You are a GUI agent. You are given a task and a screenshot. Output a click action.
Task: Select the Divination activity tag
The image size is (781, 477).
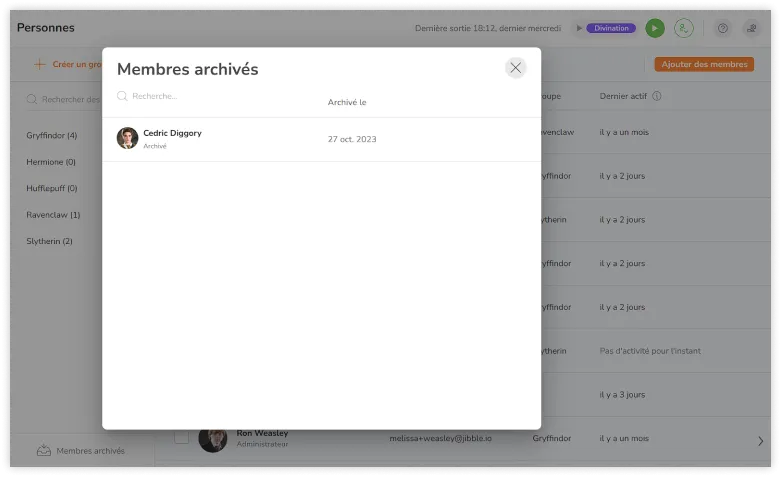coord(611,28)
